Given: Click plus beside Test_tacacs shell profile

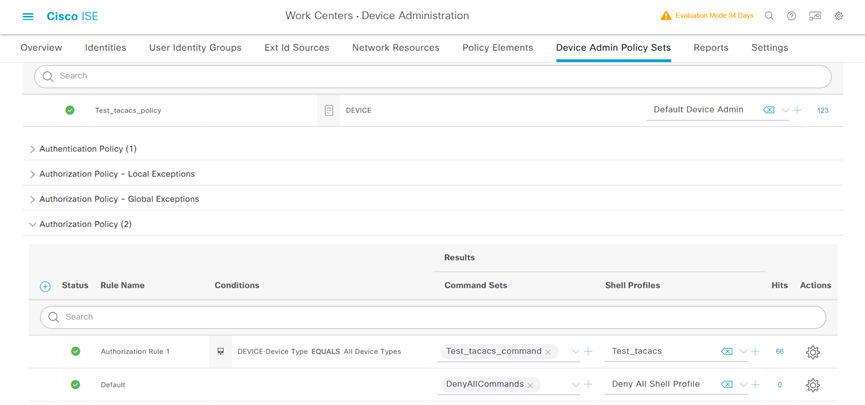Looking at the screenshot, I should [755, 351].
